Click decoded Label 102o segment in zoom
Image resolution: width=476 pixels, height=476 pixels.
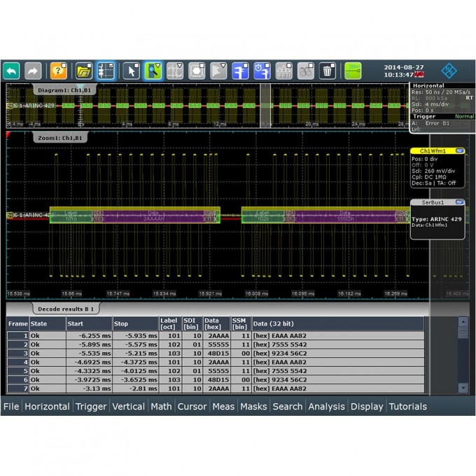coord(263,216)
